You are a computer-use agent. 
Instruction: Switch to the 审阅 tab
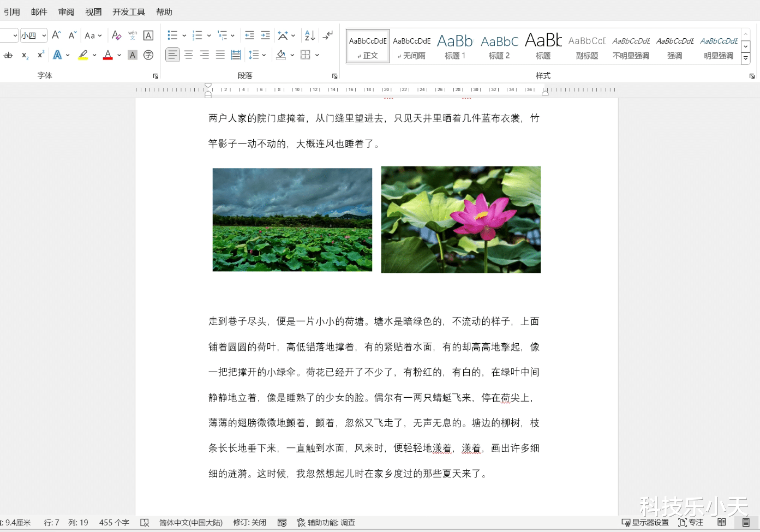pyautogui.click(x=66, y=12)
